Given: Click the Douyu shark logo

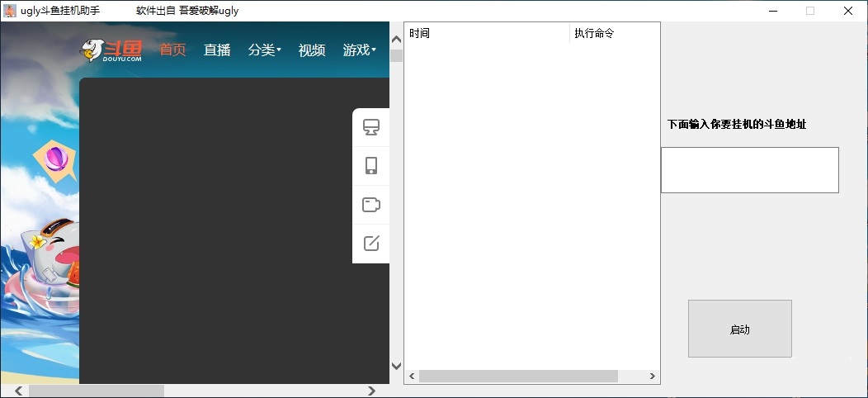Looking at the screenshot, I should pos(111,50).
